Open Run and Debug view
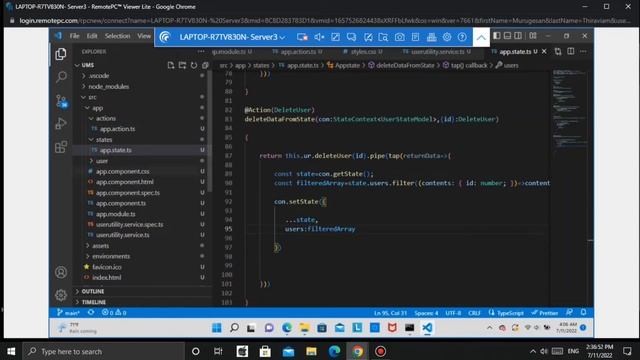 61,123
